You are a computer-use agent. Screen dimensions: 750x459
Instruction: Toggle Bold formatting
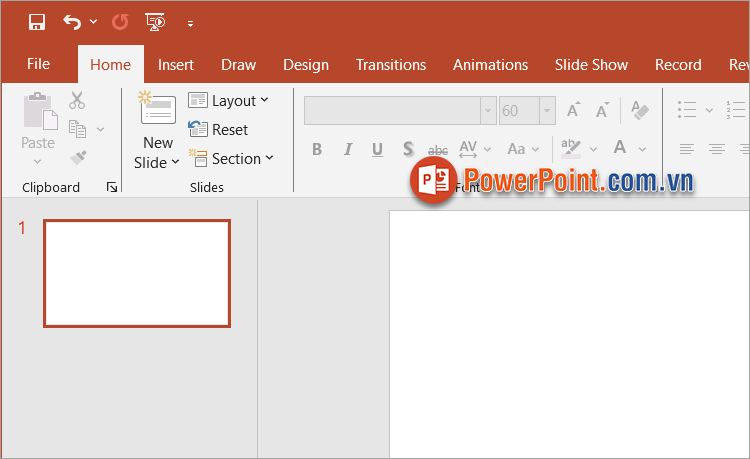[317, 149]
